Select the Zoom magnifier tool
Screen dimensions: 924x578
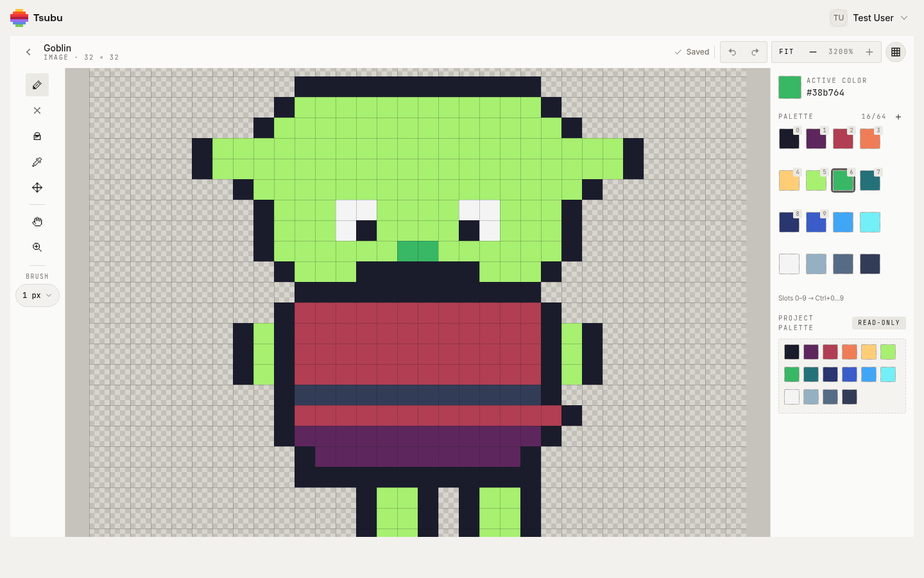coord(37,247)
